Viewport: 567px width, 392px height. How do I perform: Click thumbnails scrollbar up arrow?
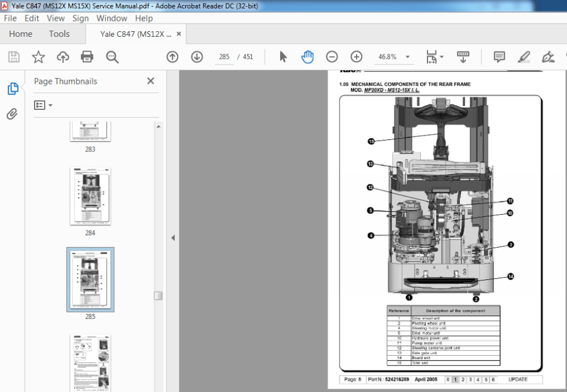[x=158, y=126]
